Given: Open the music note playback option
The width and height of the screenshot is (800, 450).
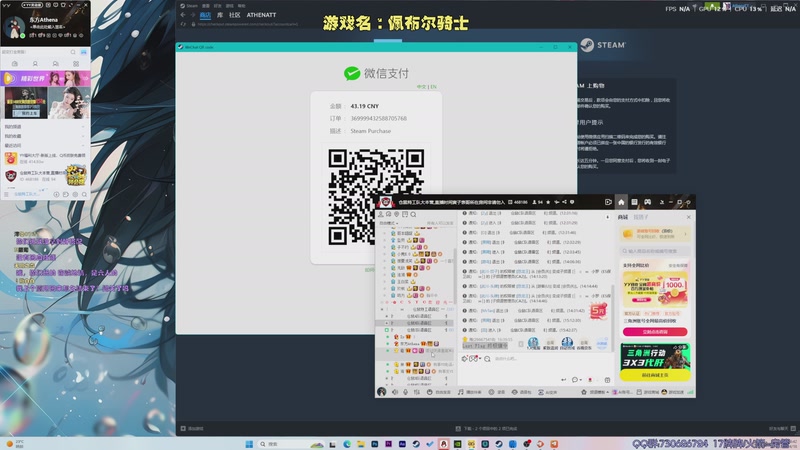Looking at the screenshot, I should click(460, 392).
